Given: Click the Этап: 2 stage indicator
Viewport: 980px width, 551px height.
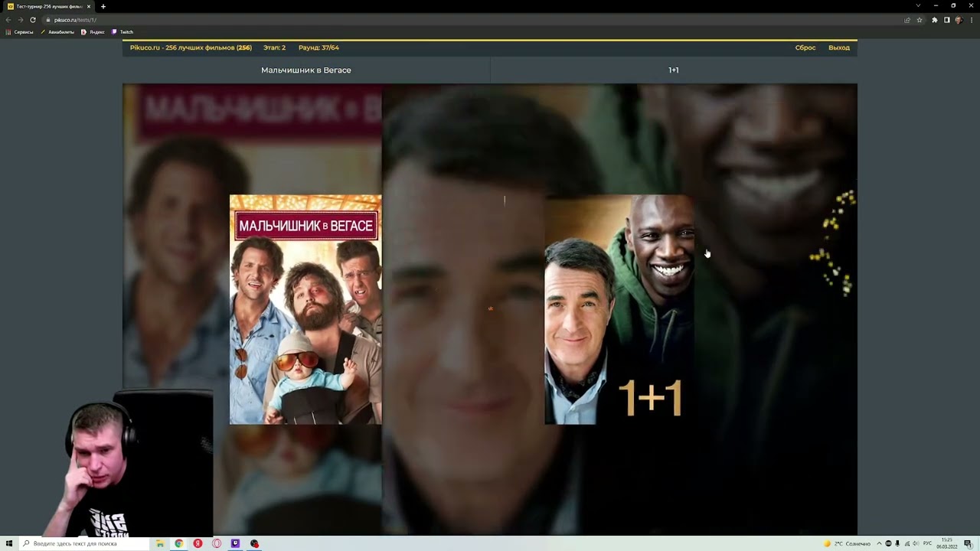Looking at the screenshot, I should pos(274,47).
